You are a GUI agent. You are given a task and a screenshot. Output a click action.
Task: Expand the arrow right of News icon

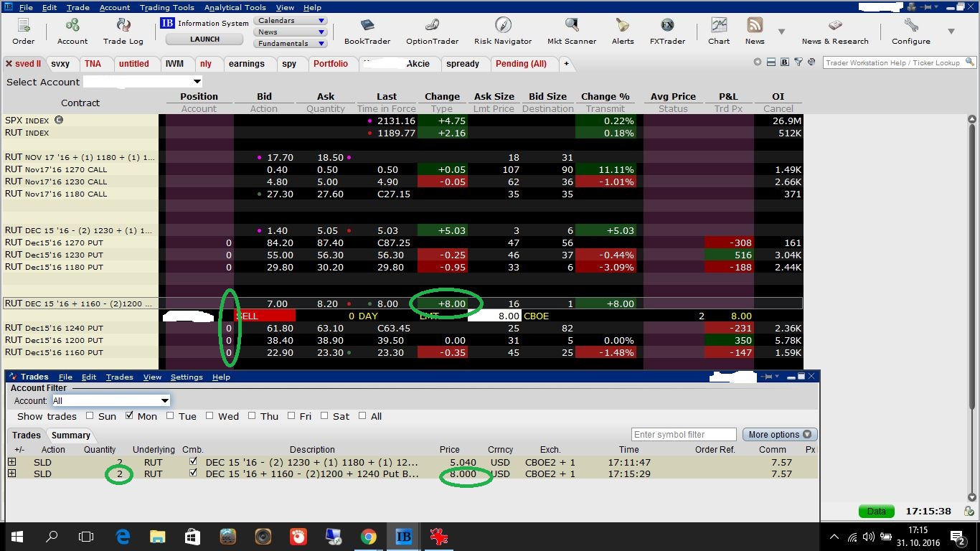point(781,32)
